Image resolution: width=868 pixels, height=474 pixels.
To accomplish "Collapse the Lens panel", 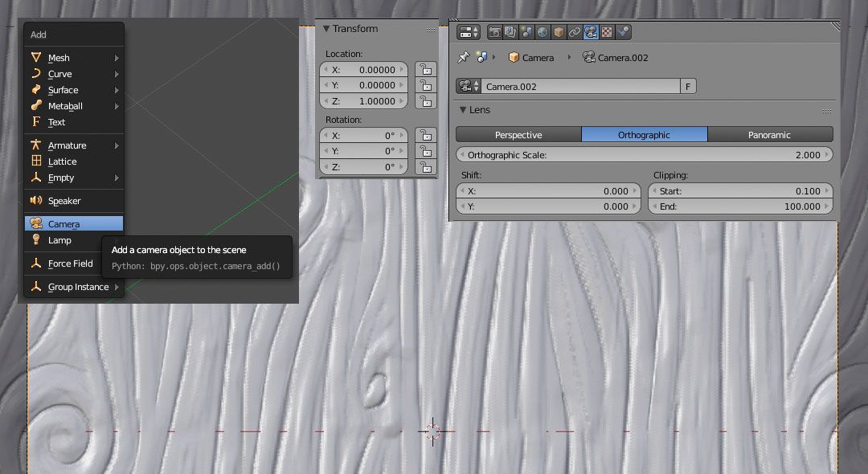I will coord(463,110).
